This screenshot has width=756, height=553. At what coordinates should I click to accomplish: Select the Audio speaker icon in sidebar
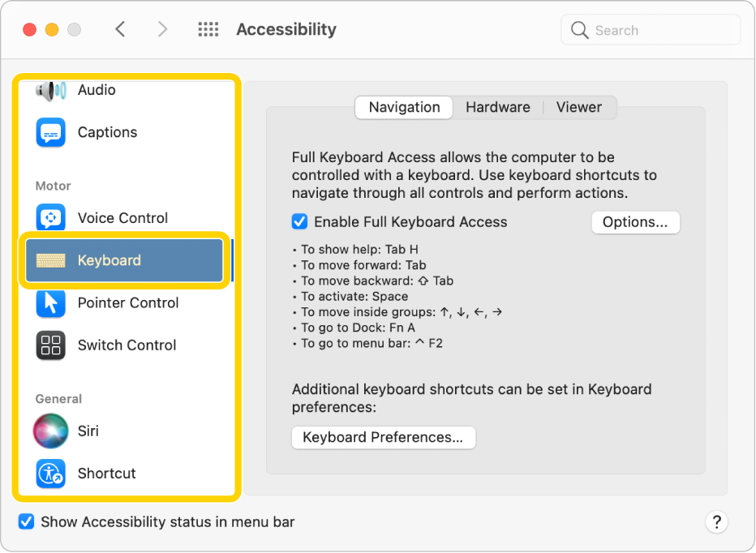[x=50, y=90]
